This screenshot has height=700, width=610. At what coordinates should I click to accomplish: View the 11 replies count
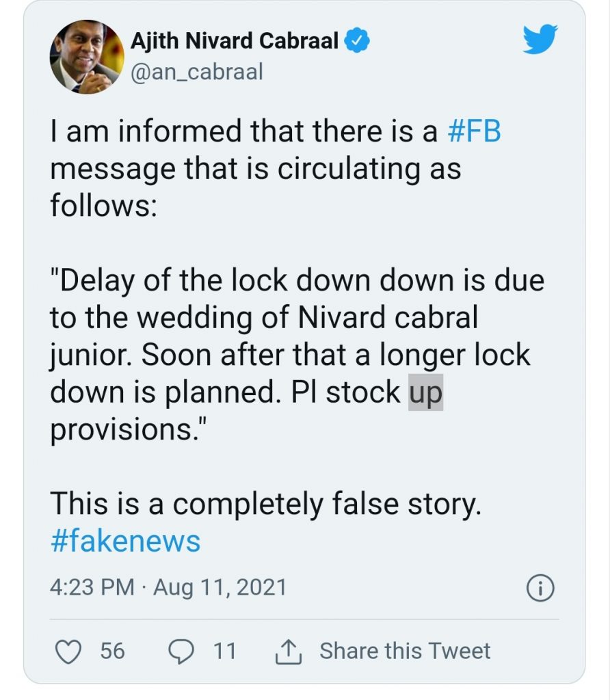click(x=224, y=651)
